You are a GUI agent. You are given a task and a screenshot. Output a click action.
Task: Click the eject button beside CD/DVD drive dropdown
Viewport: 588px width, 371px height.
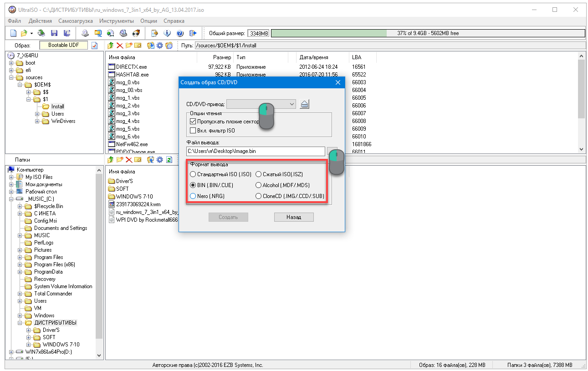(305, 104)
